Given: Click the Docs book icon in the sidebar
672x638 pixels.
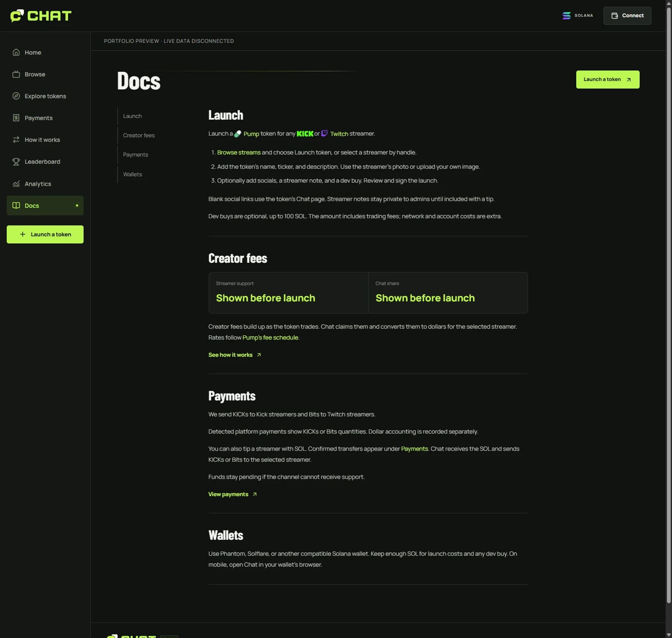Looking at the screenshot, I should click(x=16, y=206).
